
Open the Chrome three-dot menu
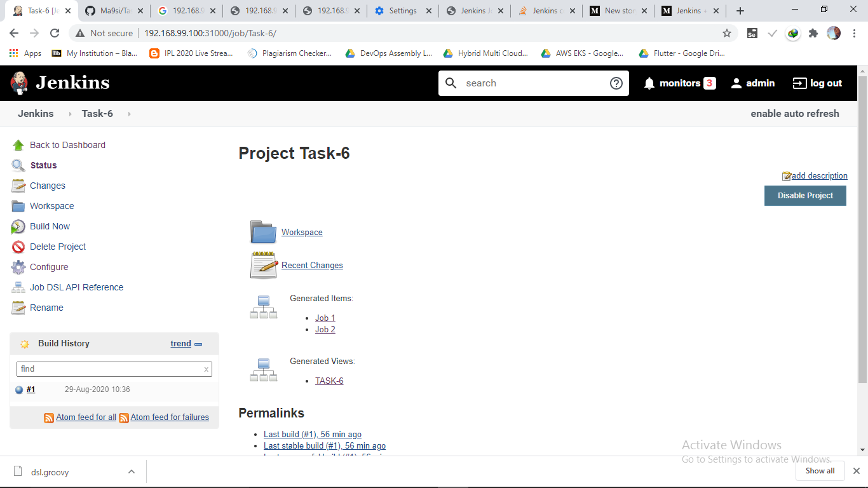(x=854, y=33)
